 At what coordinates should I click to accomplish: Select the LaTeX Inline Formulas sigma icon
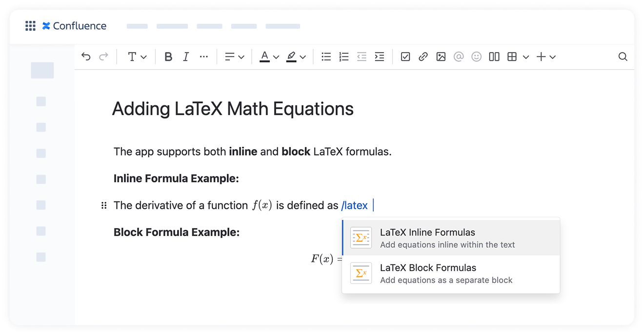point(361,238)
